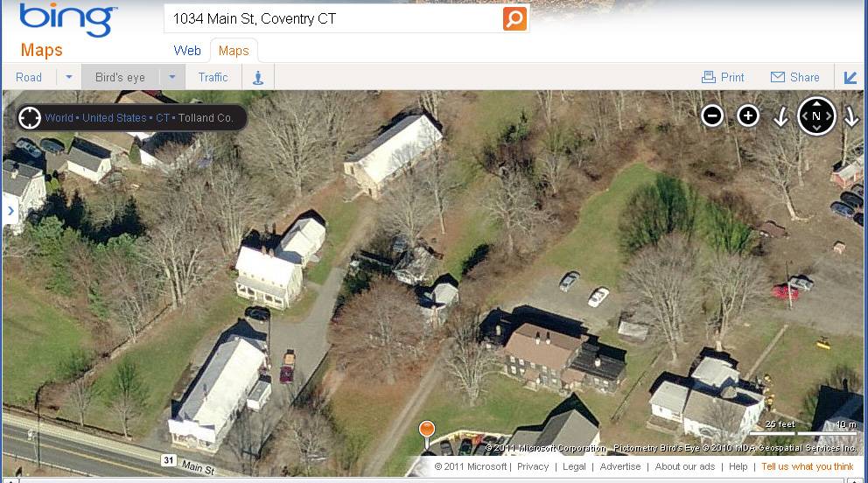The image size is (868, 483).
Task: Click the address search input field
Action: [333, 18]
